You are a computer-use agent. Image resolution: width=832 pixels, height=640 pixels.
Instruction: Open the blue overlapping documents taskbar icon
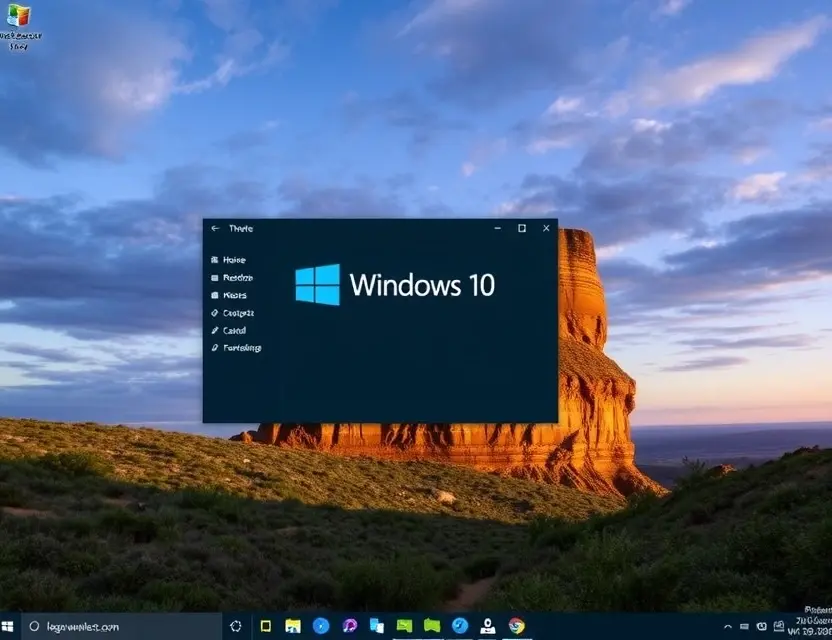pos(377,626)
